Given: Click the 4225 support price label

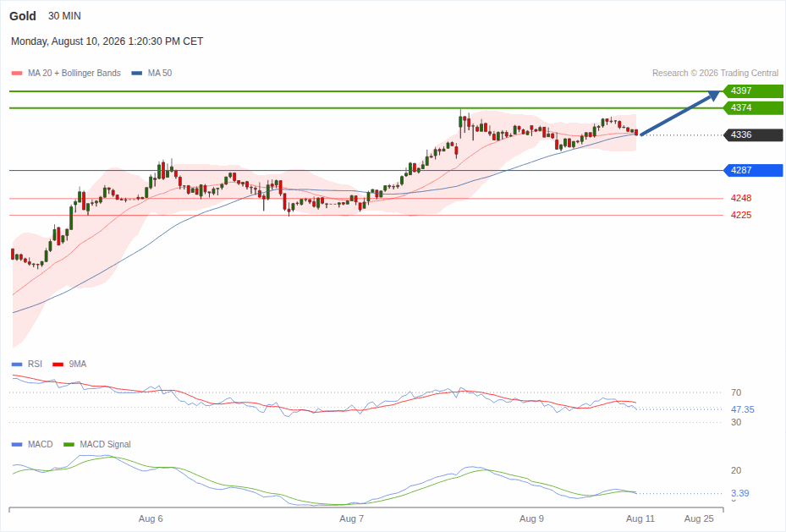Looking at the screenshot, I should pos(741,216).
